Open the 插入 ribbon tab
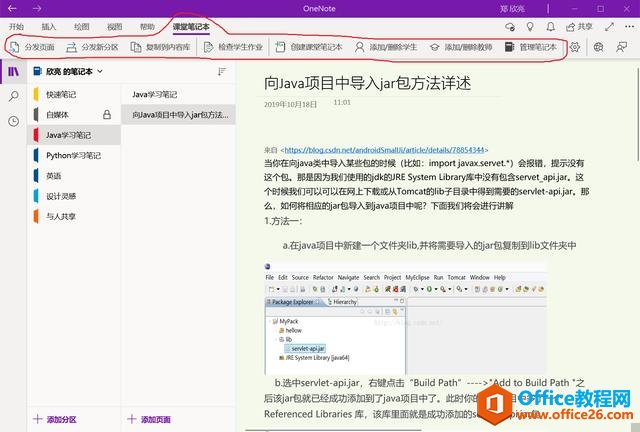 (49, 27)
